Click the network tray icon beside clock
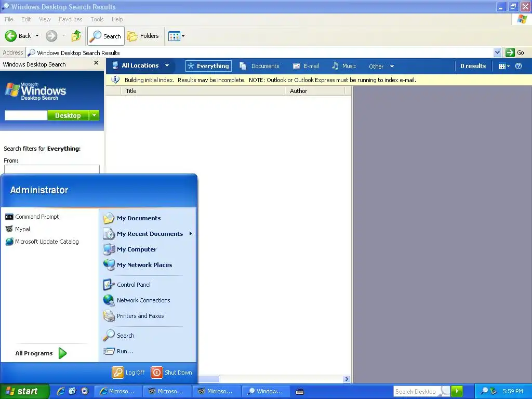 pyautogui.click(x=494, y=391)
